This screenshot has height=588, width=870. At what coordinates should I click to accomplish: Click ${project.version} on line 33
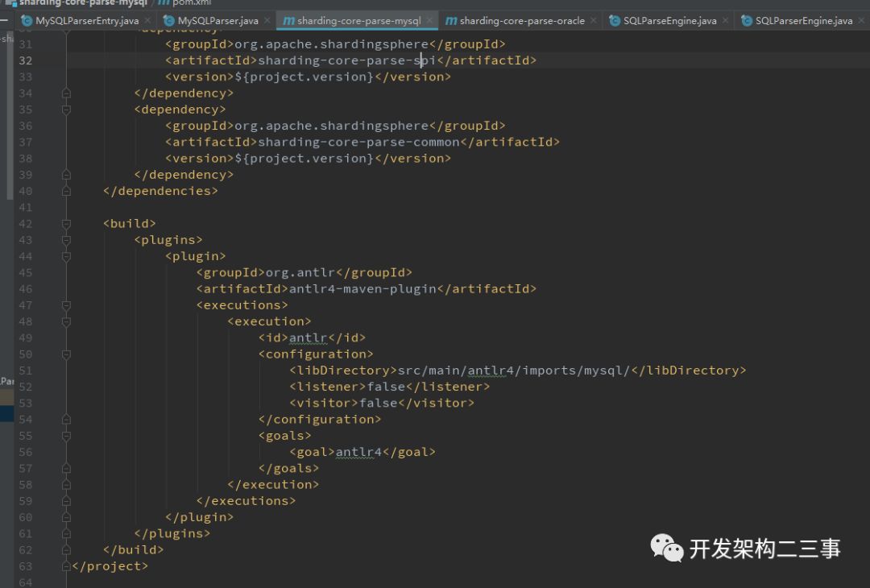click(x=304, y=77)
